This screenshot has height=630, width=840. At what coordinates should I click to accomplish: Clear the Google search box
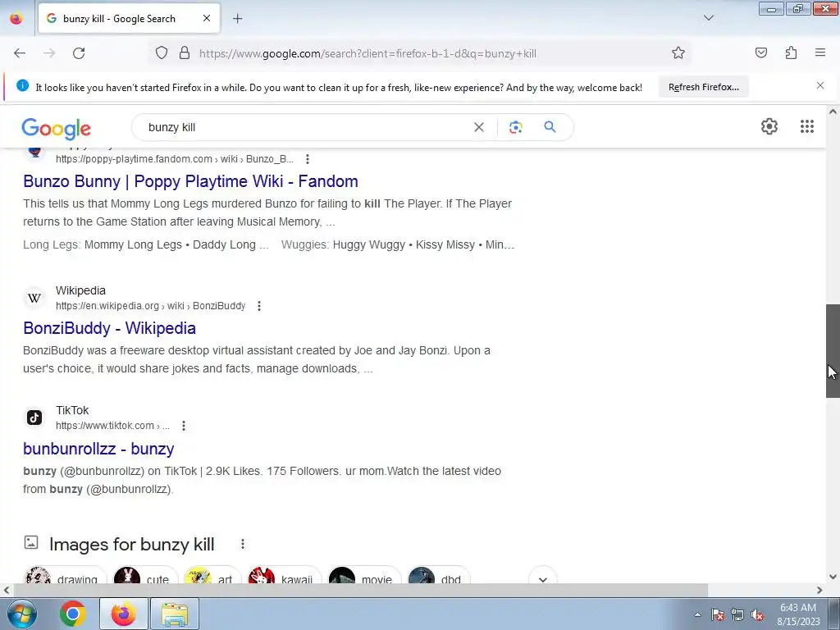coord(479,127)
